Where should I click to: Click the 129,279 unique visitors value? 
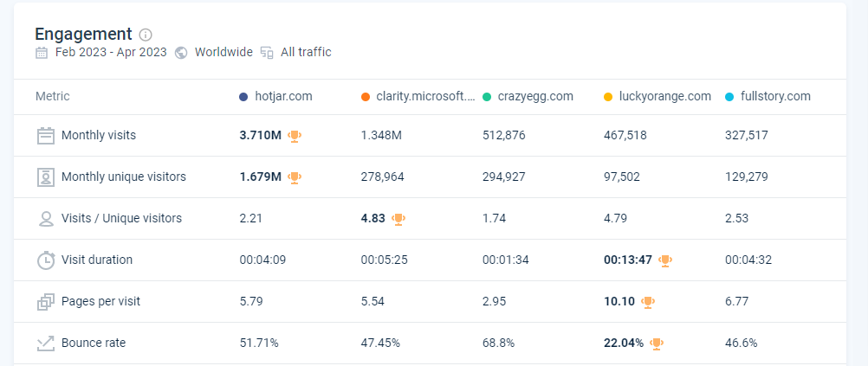click(x=747, y=177)
